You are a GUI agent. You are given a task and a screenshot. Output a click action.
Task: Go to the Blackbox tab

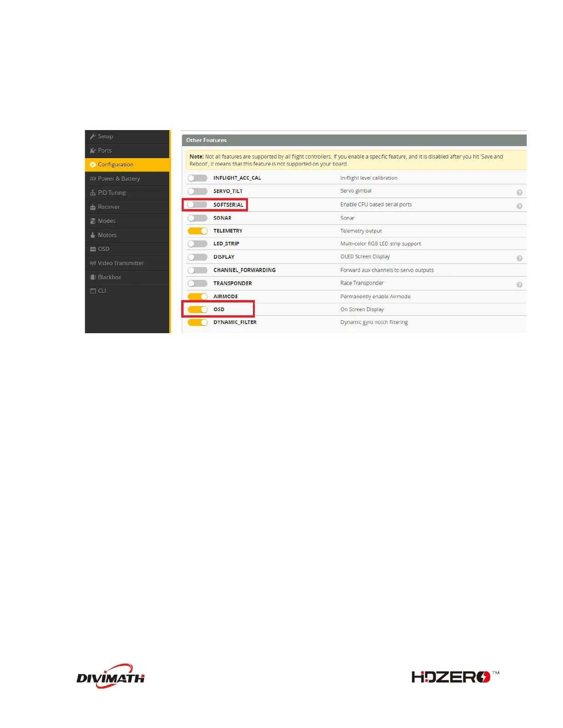coord(127,277)
